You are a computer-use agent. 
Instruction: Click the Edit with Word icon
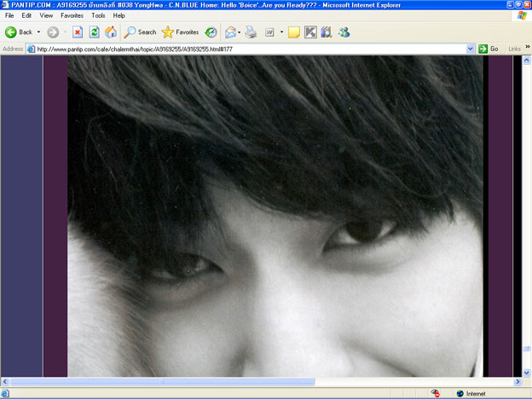pyautogui.click(x=269, y=32)
